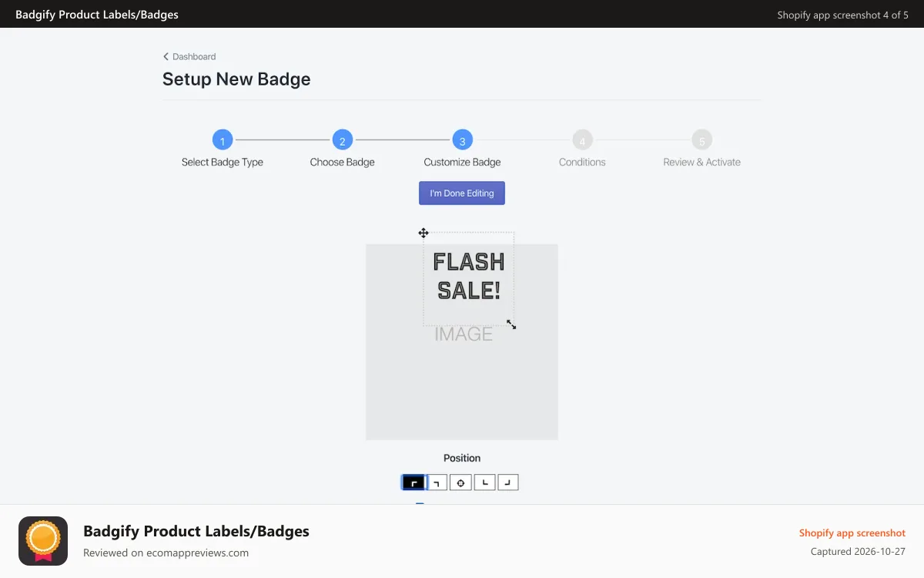Click the I'm Done Editing button
924x578 pixels.
462,193
